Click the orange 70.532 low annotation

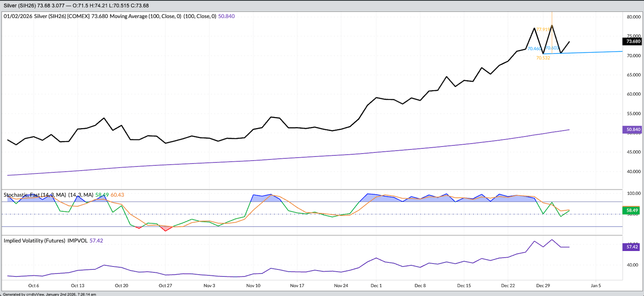pyautogui.click(x=543, y=58)
